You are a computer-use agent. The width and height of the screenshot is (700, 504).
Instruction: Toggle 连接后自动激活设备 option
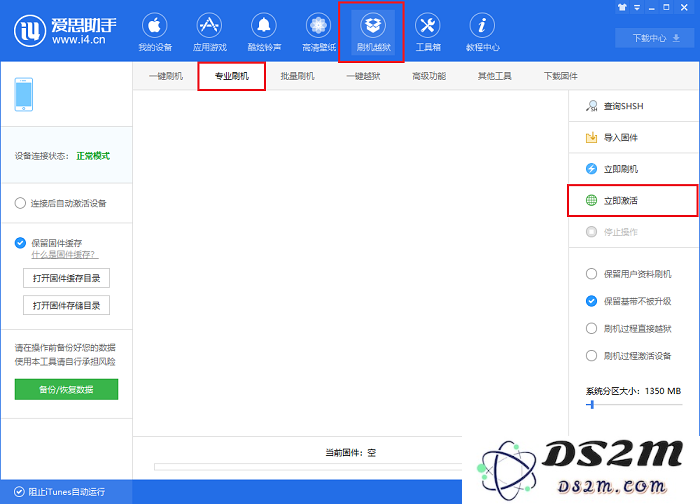pos(20,203)
